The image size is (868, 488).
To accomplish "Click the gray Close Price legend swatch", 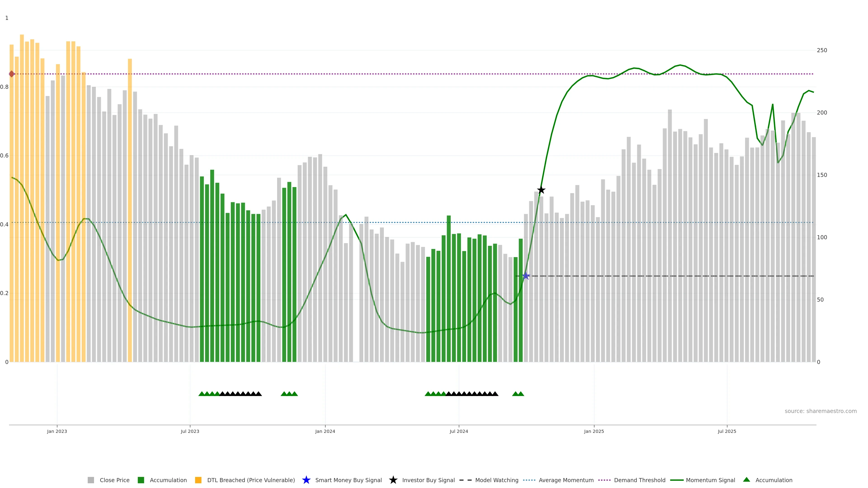I will tap(91, 480).
